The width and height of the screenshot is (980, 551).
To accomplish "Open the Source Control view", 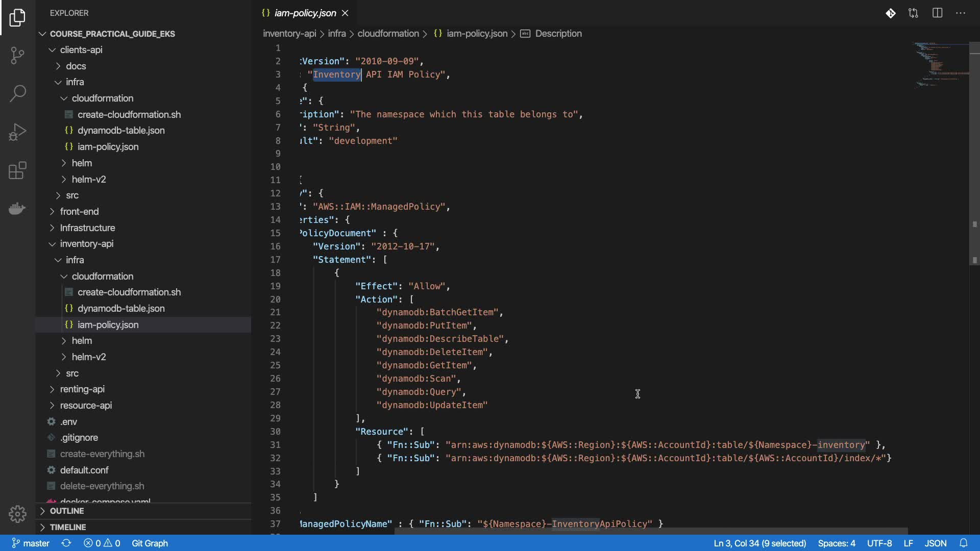I will pyautogui.click(x=17, y=55).
